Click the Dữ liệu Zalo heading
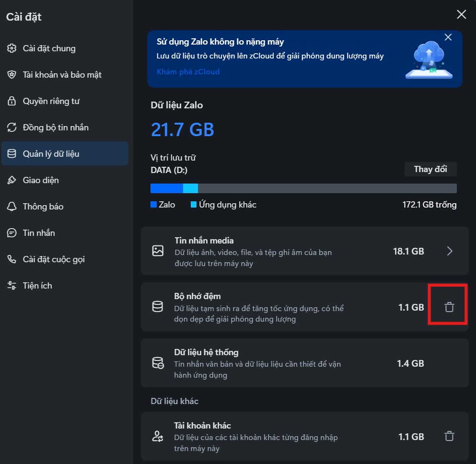 [x=177, y=105]
